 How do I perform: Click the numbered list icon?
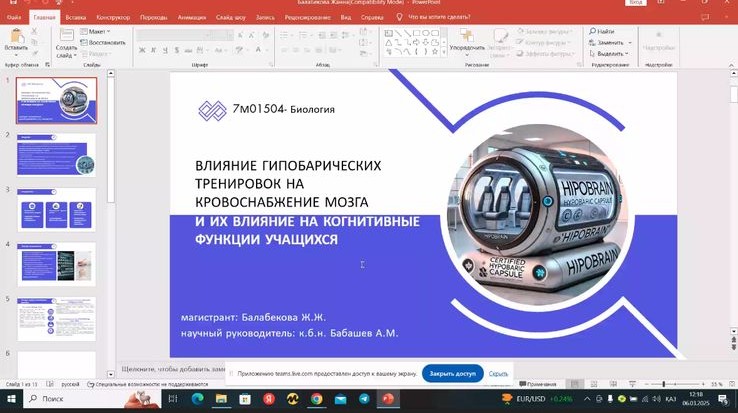[303, 36]
